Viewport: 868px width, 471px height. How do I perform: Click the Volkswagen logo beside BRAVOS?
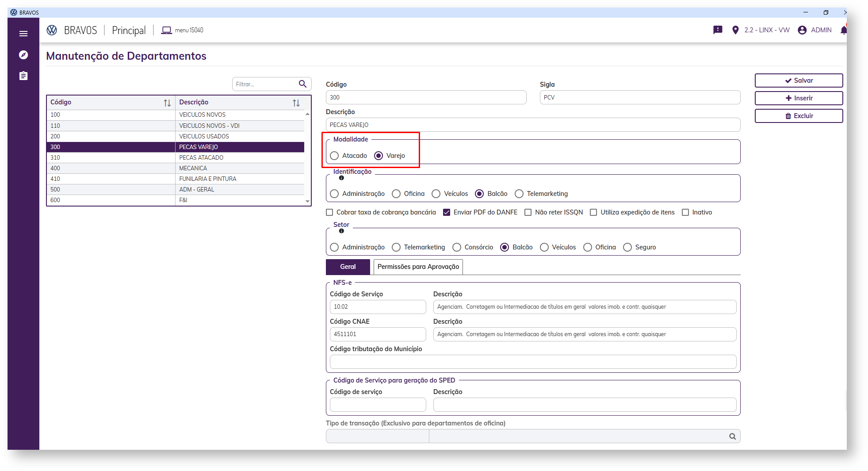[x=52, y=30]
